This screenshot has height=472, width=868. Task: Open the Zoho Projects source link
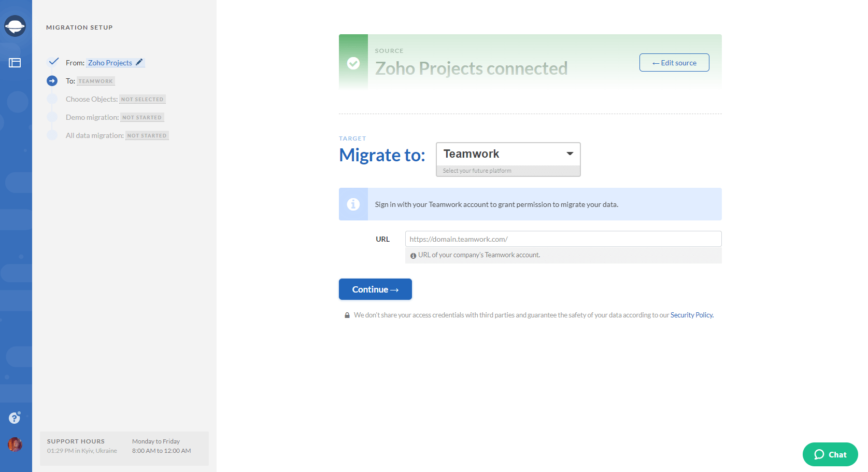point(110,63)
